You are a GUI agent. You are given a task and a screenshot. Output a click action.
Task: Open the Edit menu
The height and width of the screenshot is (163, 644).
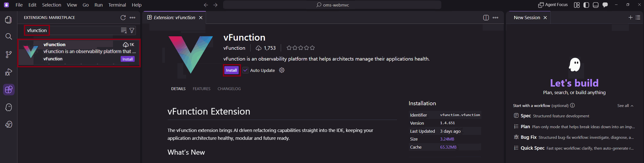click(x=32, y=5)
